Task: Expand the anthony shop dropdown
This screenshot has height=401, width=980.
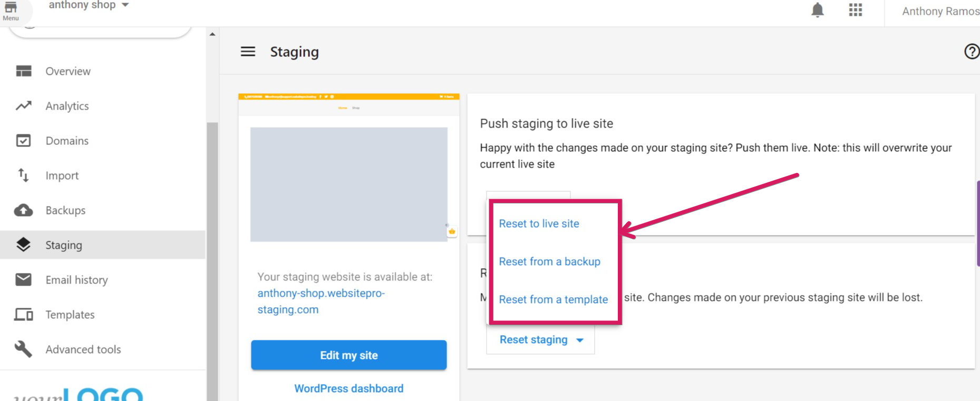Action: tap(125, 5)
